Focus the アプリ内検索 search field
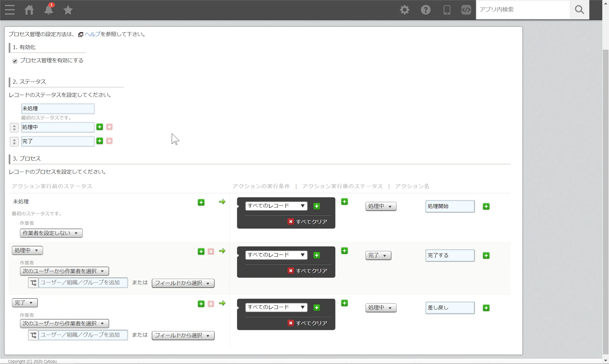 [523, 10]
